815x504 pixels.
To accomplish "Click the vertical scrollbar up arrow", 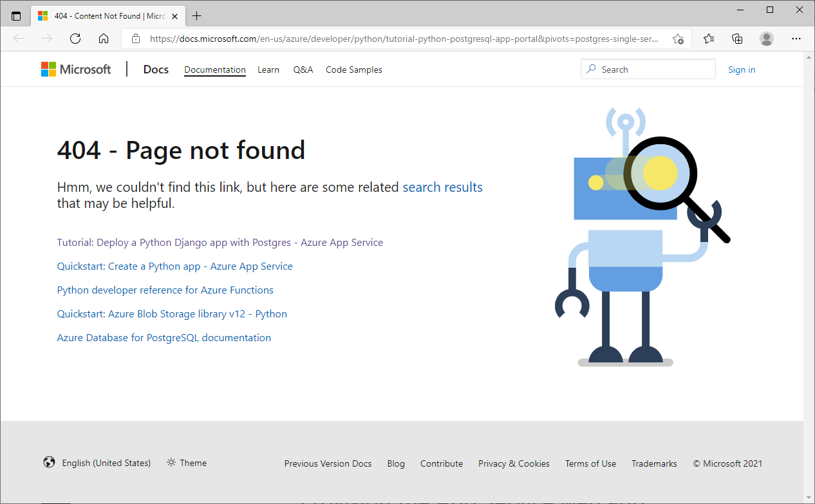I will (809, 57).
